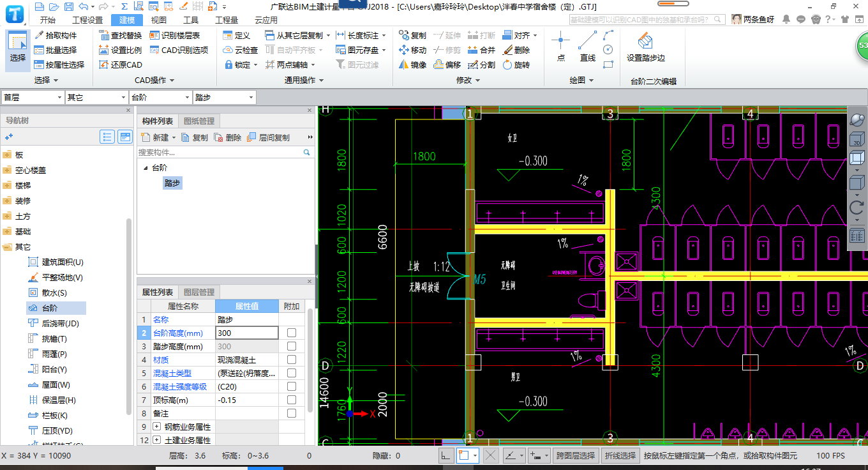Select the 拾取构件 pick component tool
The width and height of the screenshot is (868, 470).
point(56,35)
